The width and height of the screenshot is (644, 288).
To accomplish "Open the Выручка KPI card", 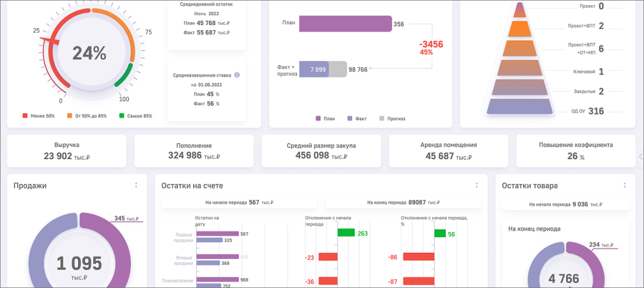I will 67,151.
